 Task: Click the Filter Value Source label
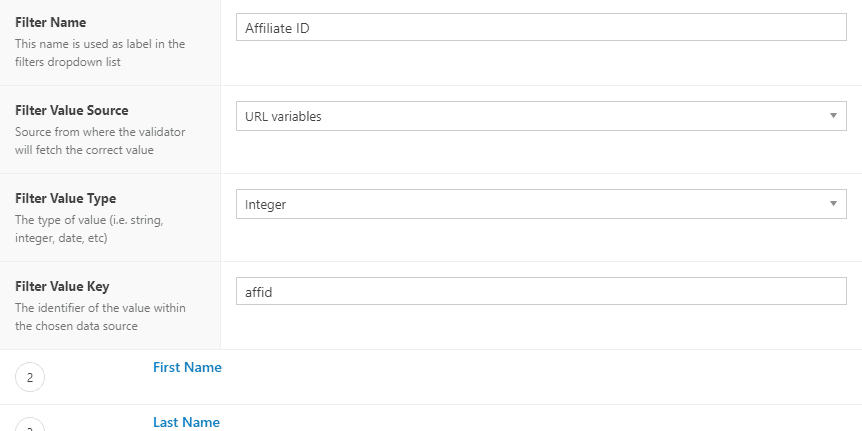pyautogui.click(x=72, y=110)
